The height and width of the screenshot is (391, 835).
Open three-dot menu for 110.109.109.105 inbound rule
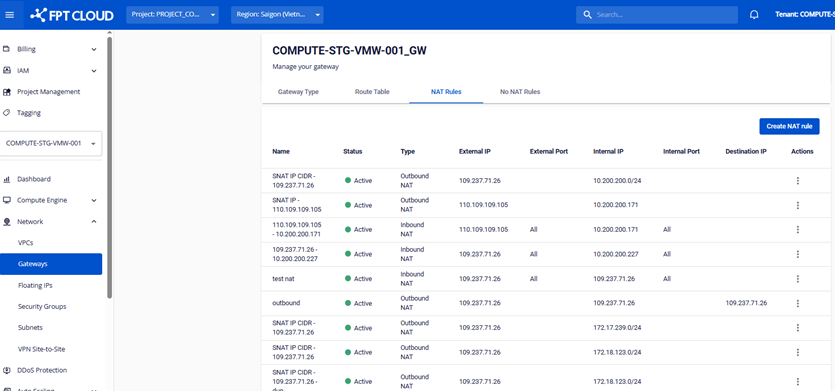tap(798, 230)
